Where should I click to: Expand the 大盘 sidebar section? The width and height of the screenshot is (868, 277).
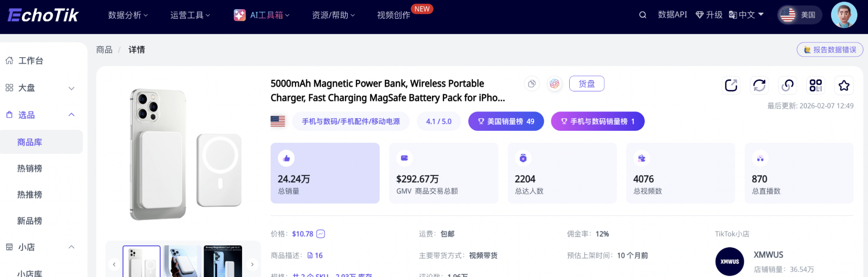tap(41, 88)
